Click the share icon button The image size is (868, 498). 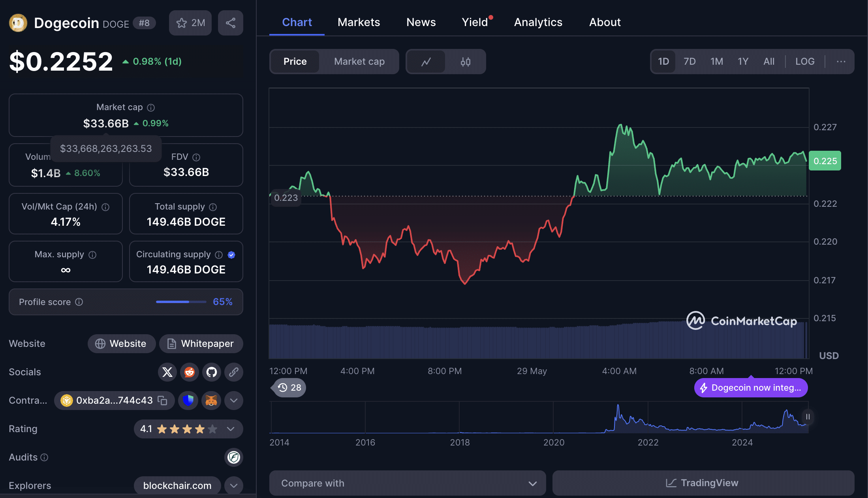click(x=231, y=23)
